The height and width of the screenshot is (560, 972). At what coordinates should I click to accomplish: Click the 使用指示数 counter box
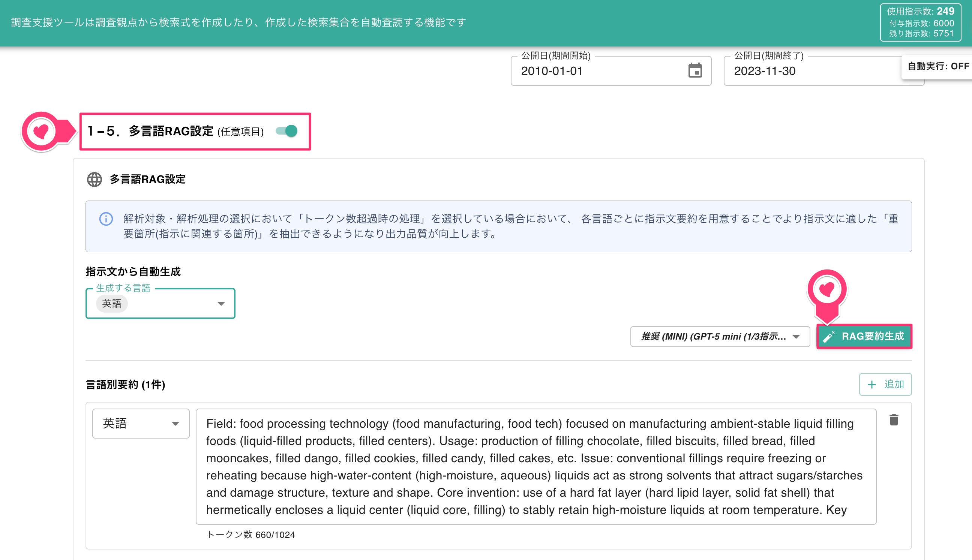tap(920, 22)
